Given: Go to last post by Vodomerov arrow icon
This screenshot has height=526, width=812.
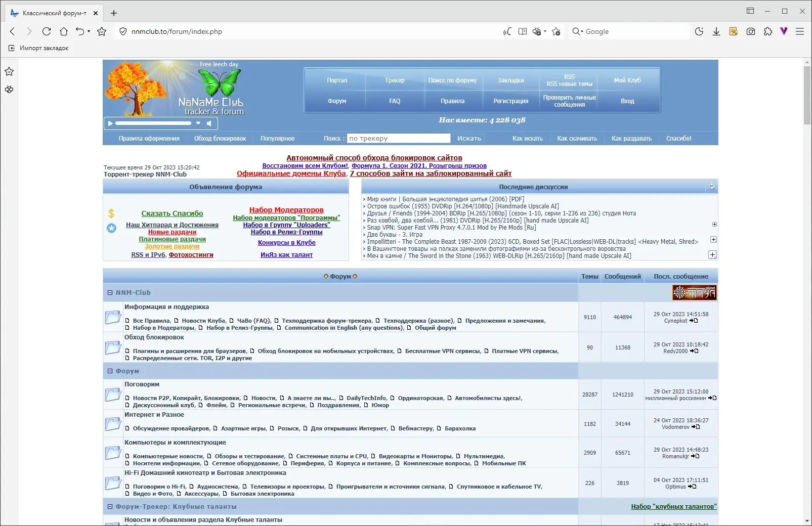Looking at the screenshot, I should point(696,427).
